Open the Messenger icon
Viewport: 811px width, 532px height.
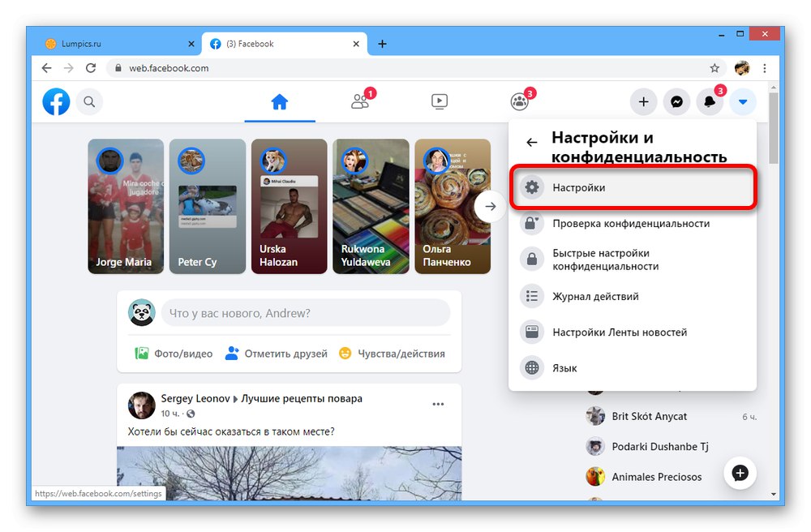tap(676, 102)
